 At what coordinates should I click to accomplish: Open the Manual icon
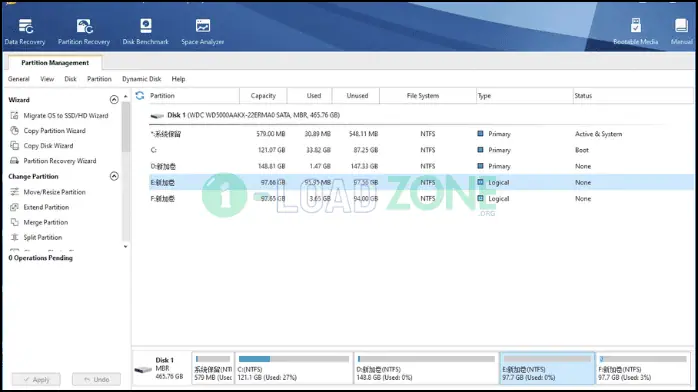pyautogui.click(x=682, y=32)
